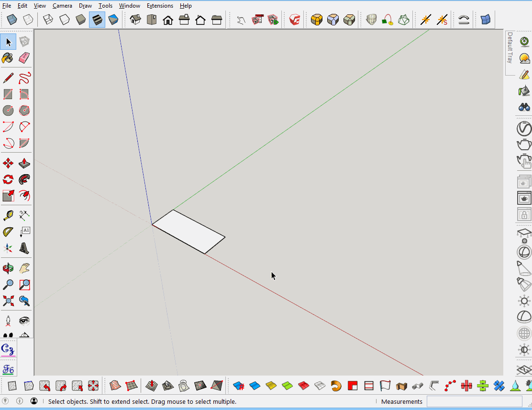Toggle X-Ray face style
Screen dimensions: 532x410
(11, 19)
